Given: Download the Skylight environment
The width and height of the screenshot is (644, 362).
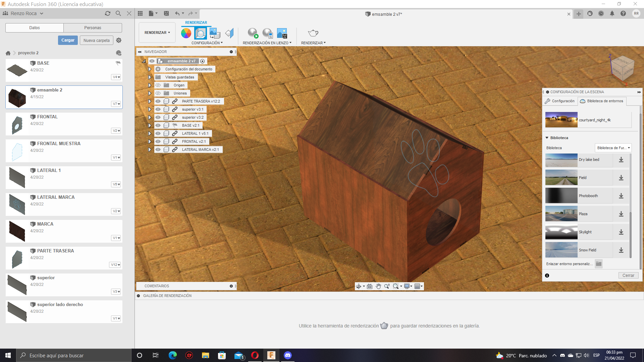Looking at the screenshot, I should [621, 232].
